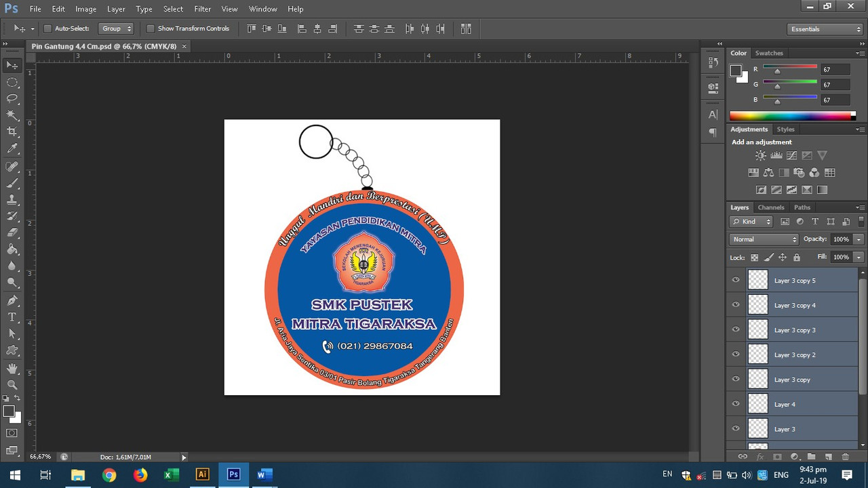
Task: Open the Auto-Select Group dropdown
Action: pos(116,28)
